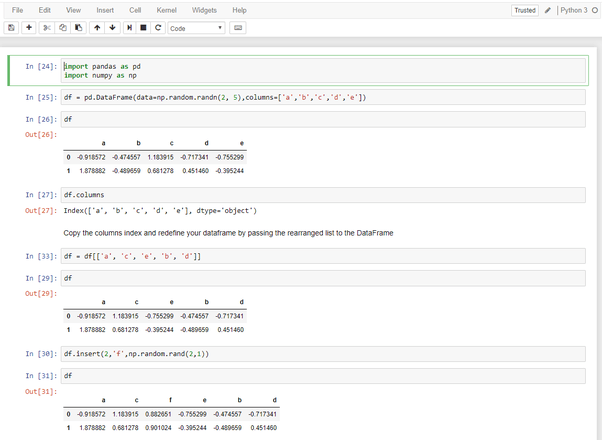The width and height of the screenshot is (602, 440).
Task: Open the Help menu
Action: click(239, 10)
